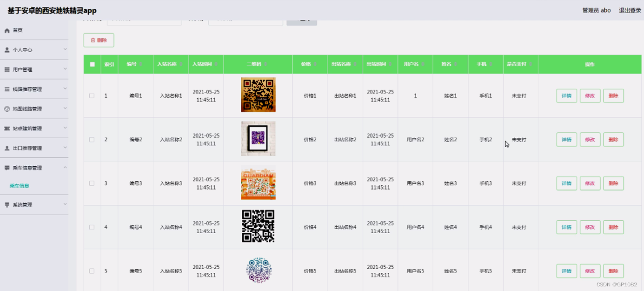Click the cell reading 入站名称3
Viewport: 644px width, 291px height.
[171, 183]
